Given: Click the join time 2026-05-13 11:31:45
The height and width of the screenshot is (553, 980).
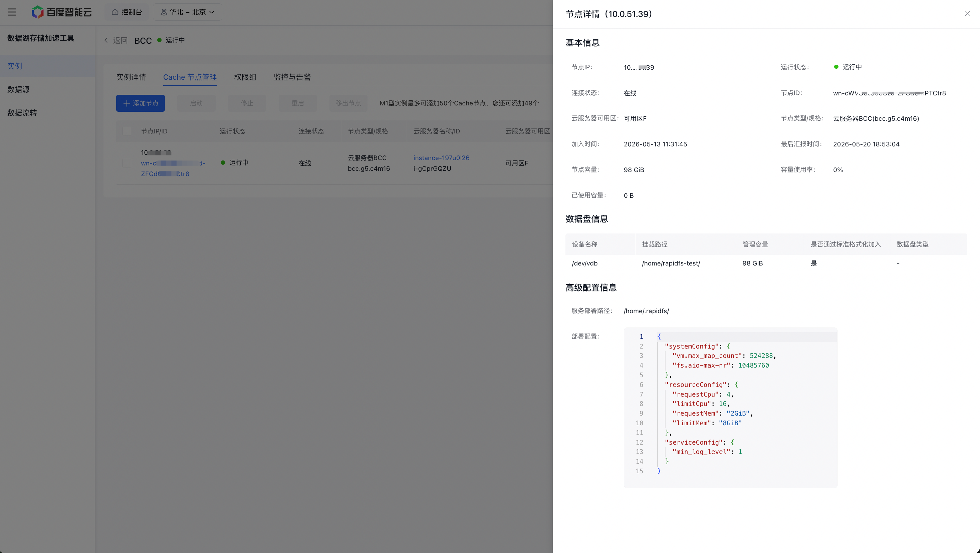Looking at the screenshot, I should 655,144.
